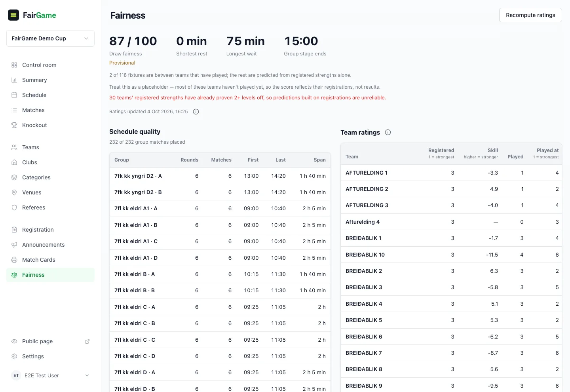Click the FairGame logo icon
570x392 pixels.
click(13, 15)
